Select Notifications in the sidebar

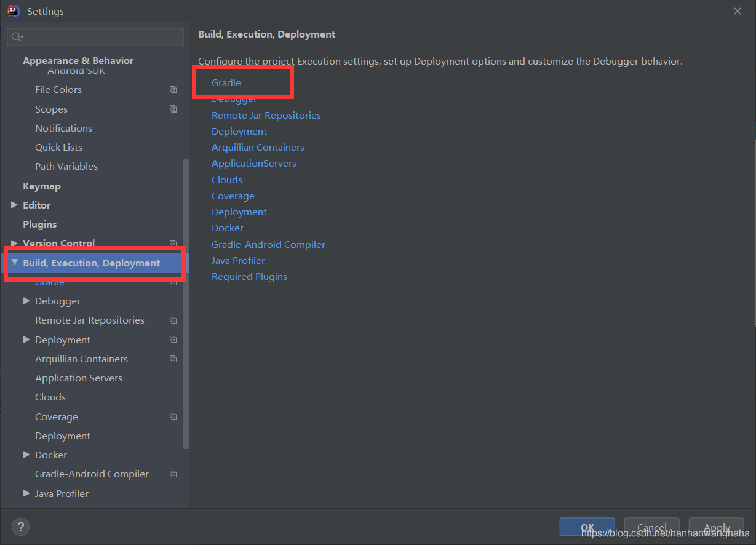63,128
